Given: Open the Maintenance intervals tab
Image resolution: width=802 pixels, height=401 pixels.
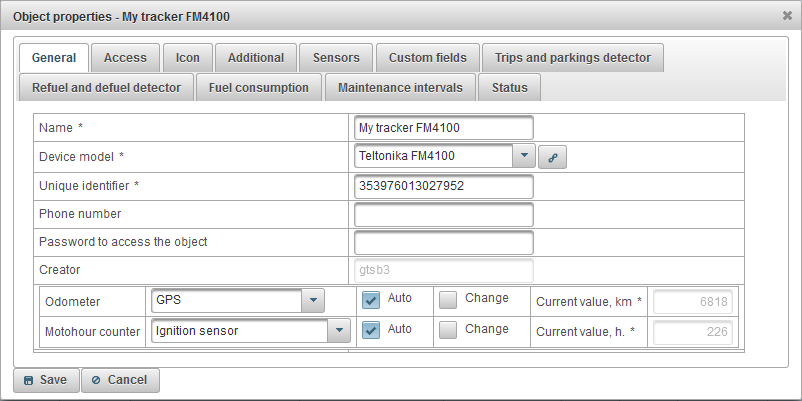Looking at the screenshot, I should pos(400,88).
